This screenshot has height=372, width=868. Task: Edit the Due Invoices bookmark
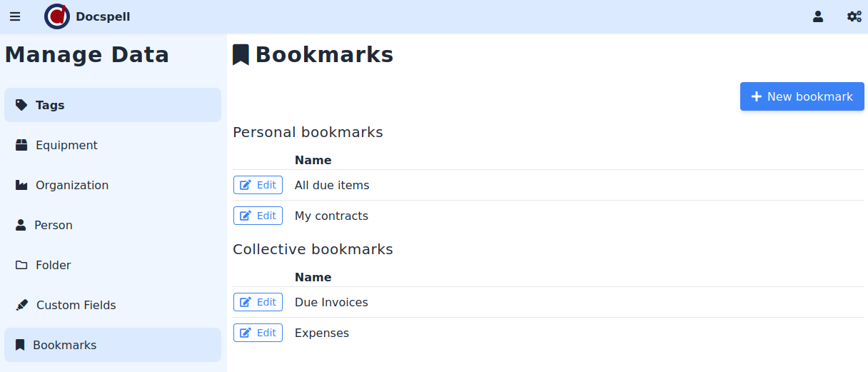(x=258, y=302)
